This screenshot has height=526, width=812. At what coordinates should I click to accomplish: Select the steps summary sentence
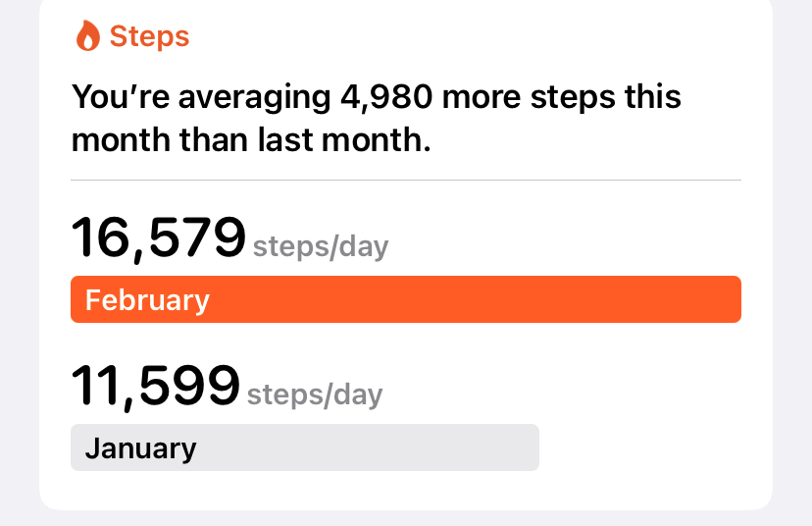(x=376, y=119)
